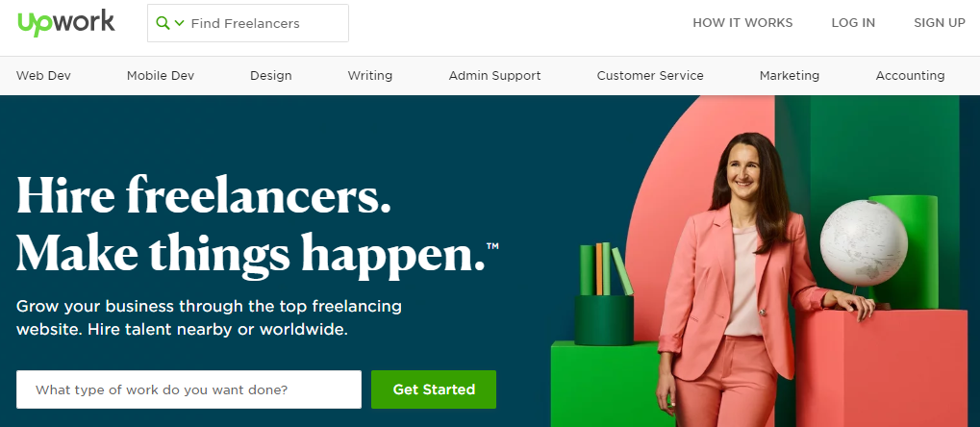Click the 'What type of work' input
Screen dimensions: 980x427
[x=188, y=389]
